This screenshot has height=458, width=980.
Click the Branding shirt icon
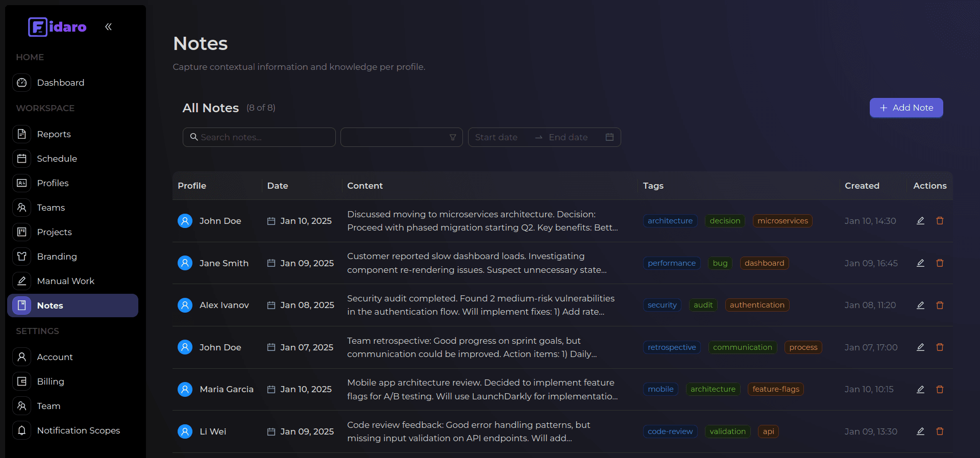point(22,257)
